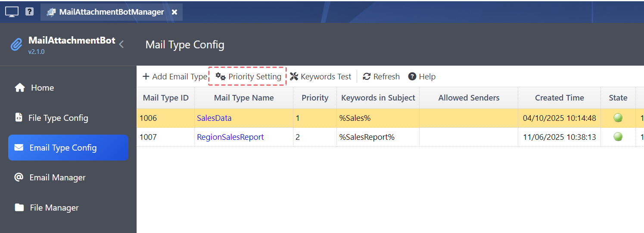Click the Email Type Config envelope icon
Image resolution: width=644 pixels, height=233 pixels.
(19, 148)
